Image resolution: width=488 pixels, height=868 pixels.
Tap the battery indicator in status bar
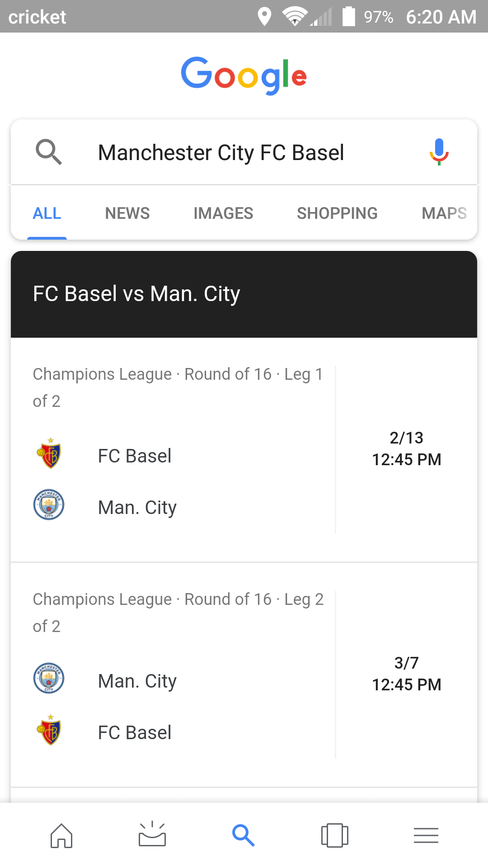pos(349,16)
